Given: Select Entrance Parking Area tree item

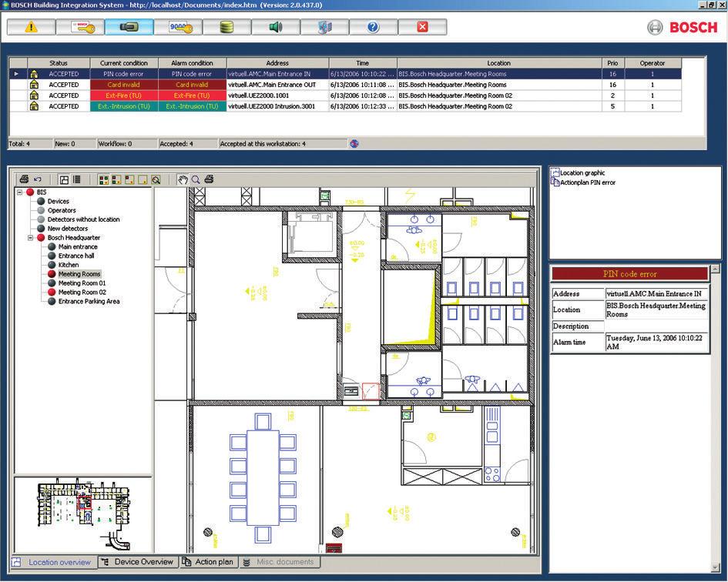Looking at the screenshot, I should (x=89, y=301).
